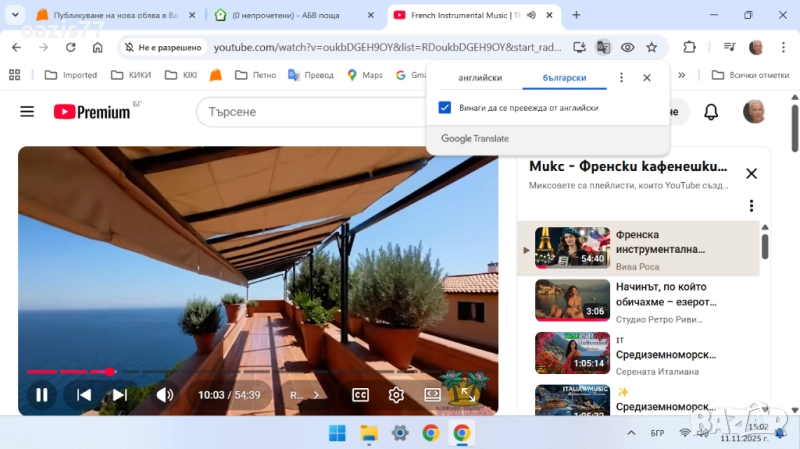Skip to the next video
Viewport: 800px width, 449px height.
[x=120, y=395]
